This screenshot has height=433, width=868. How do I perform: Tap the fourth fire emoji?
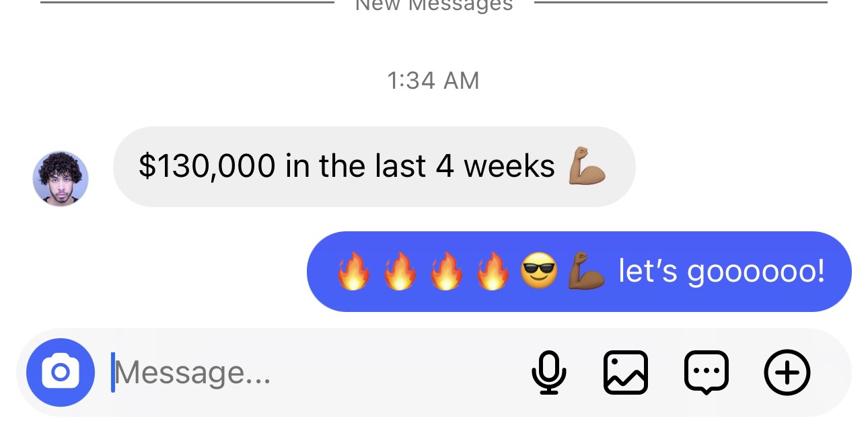[493, 271]
